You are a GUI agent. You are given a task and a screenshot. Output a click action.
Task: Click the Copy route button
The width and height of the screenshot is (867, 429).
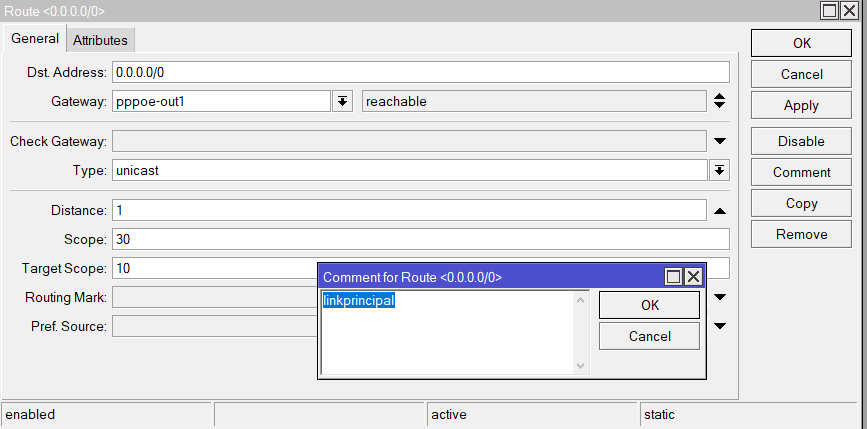tap(801, 203)
